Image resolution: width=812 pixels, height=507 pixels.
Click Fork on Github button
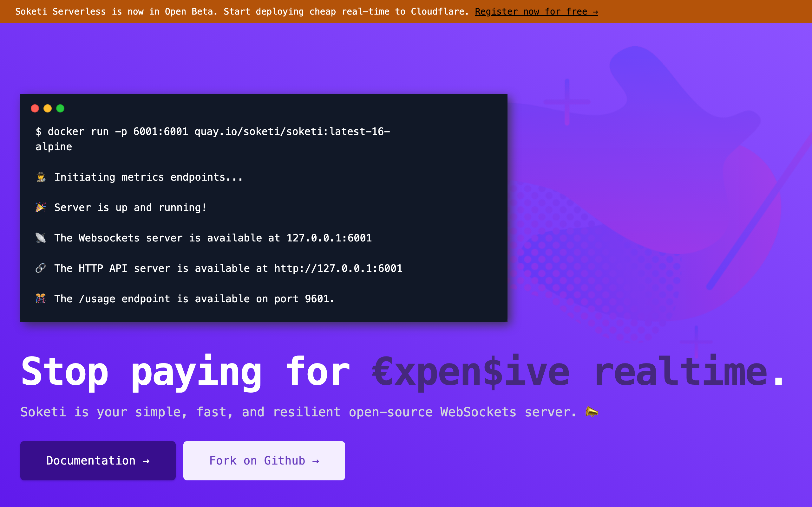point(264,460)
